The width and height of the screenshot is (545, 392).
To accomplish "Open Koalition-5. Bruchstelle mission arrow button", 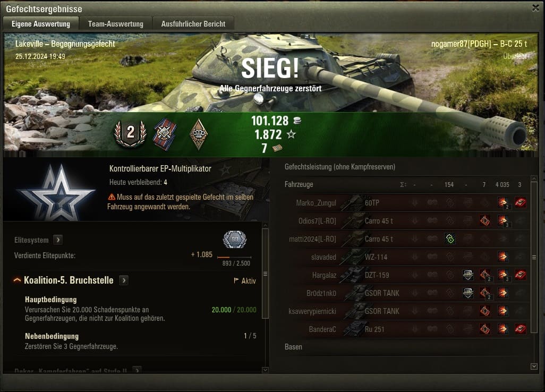I will [124, 280].
